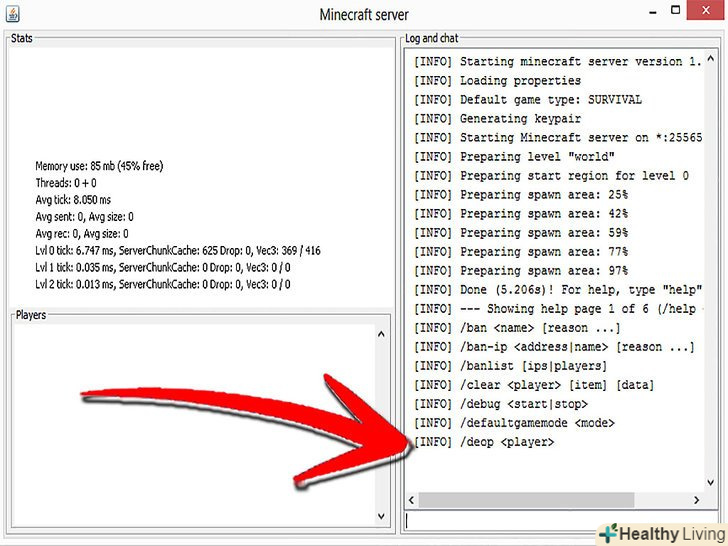The image size is (728, 546).
Task: Click 'Preparing start region for level 0' line
Action: (x=552, y=176)
